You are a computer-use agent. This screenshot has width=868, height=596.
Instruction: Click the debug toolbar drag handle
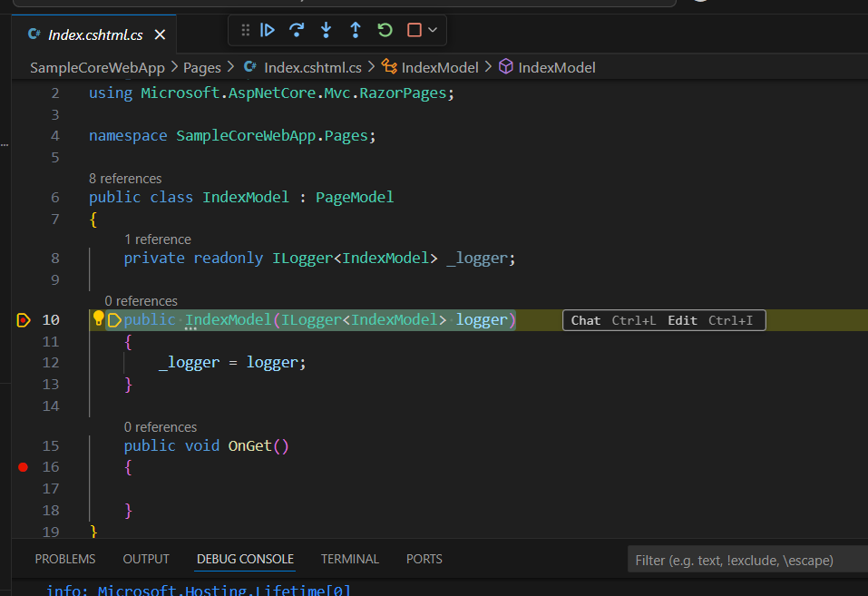point(245,30)
